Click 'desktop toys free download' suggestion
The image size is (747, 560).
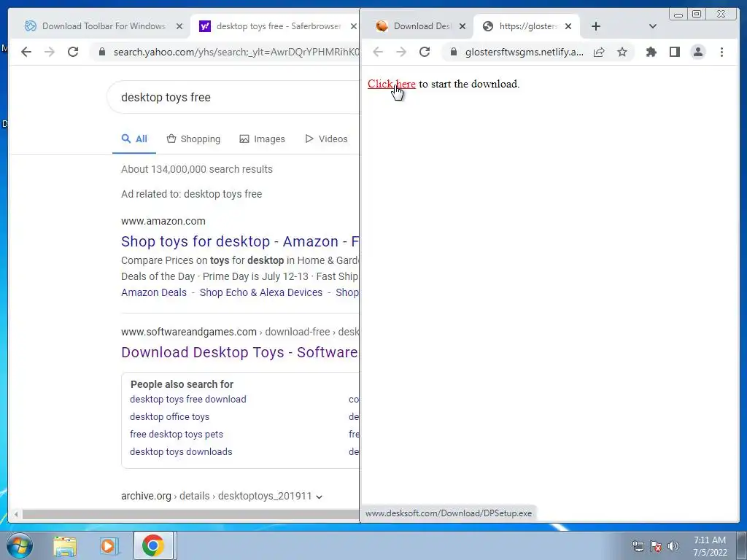187,400
